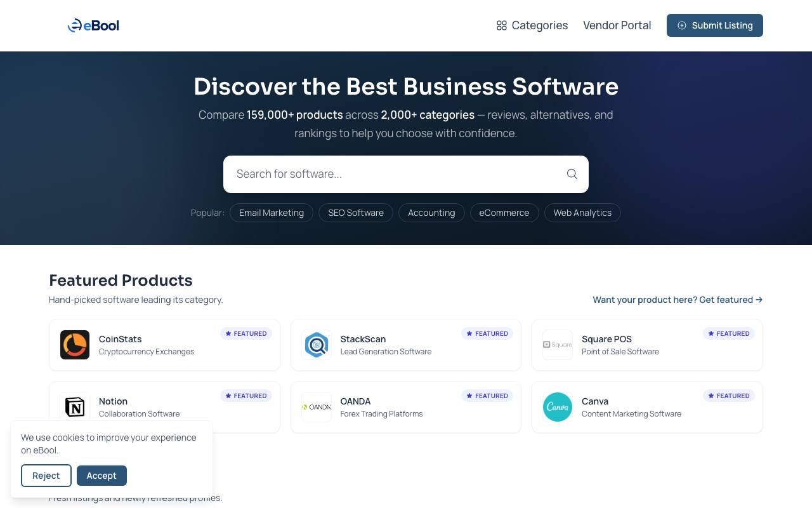Open the Canva product title
Screen dimensions: 812x508
click(595, 401)
